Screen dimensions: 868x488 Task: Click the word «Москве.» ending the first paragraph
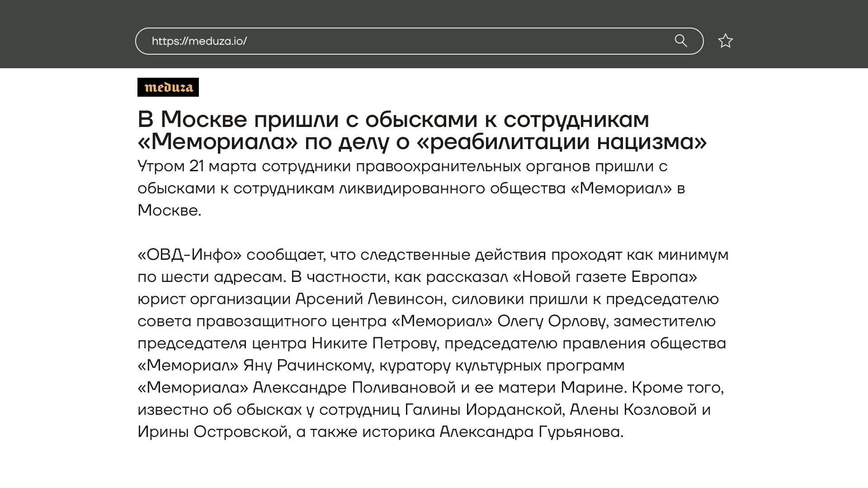click(x=169, y=211)
